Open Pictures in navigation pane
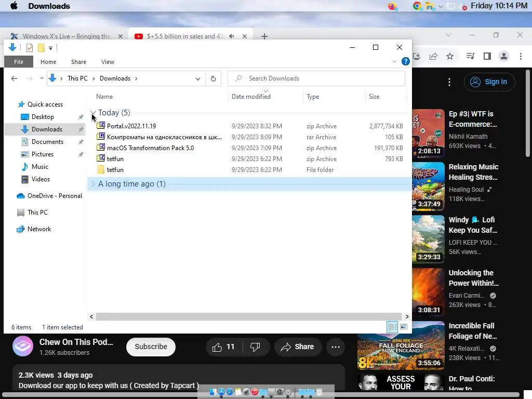532x399 pixels. [x=43, y=154]
